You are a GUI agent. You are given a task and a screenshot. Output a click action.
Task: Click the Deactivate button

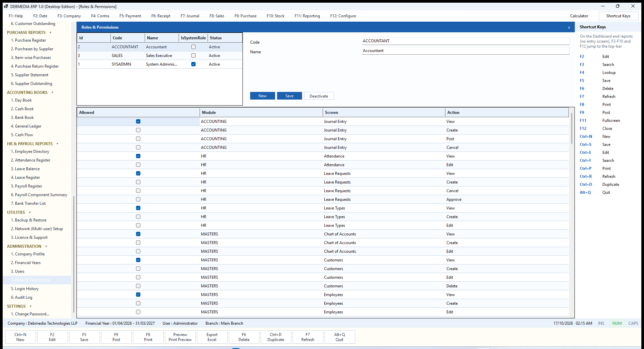[319, 96]
